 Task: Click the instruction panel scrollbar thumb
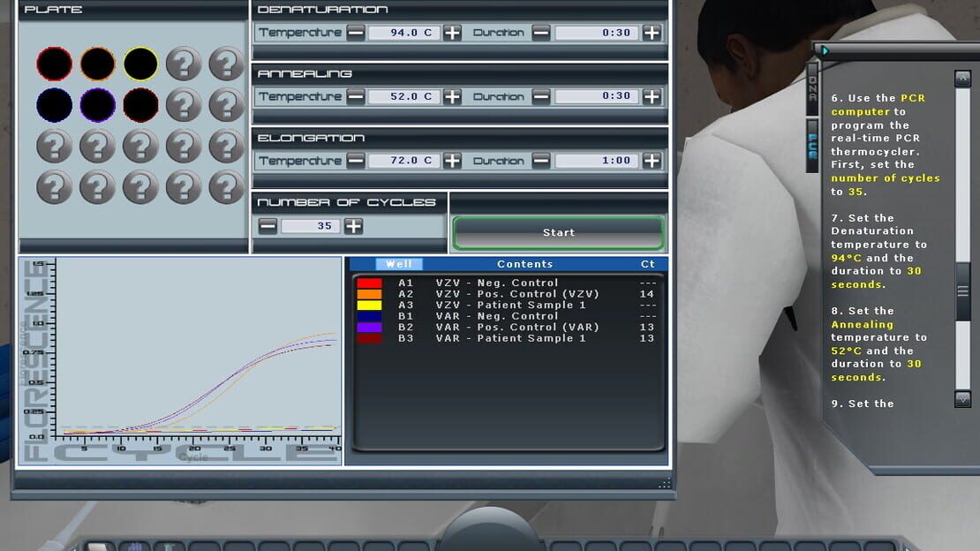click(962, 291)
